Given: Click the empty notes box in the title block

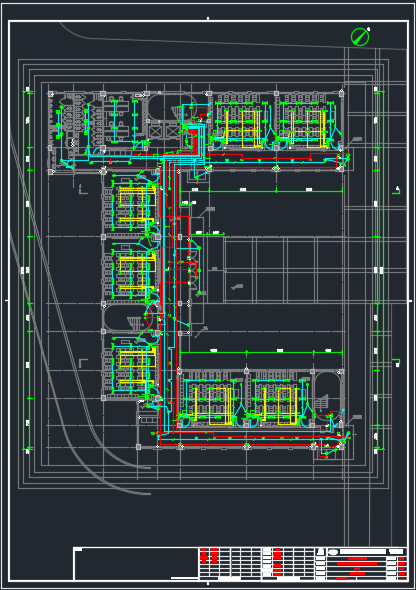Looking at the screenshot, I should 136,564.
